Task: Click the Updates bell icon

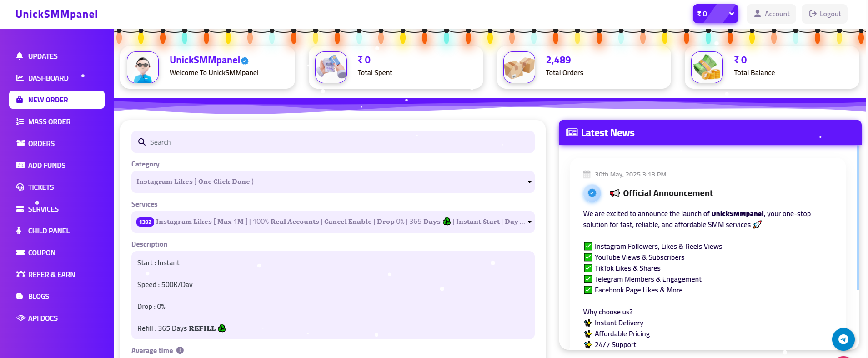Action: [20, 56]
